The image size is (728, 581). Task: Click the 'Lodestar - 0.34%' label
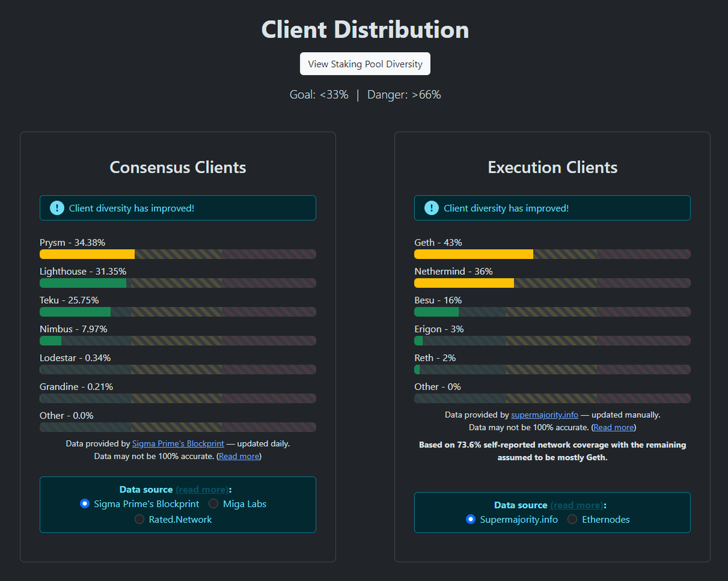click(75, 358)
